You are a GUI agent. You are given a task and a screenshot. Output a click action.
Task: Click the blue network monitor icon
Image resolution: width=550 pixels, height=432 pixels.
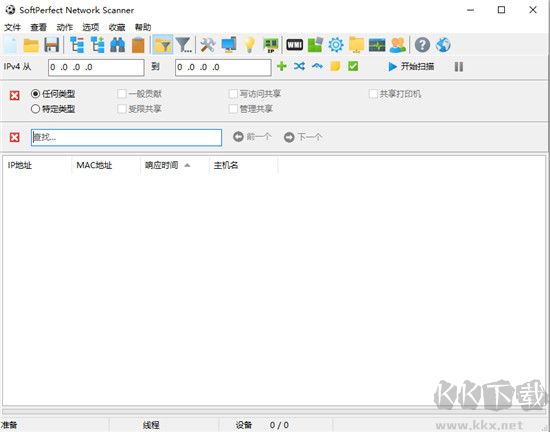tap(229, 45)
